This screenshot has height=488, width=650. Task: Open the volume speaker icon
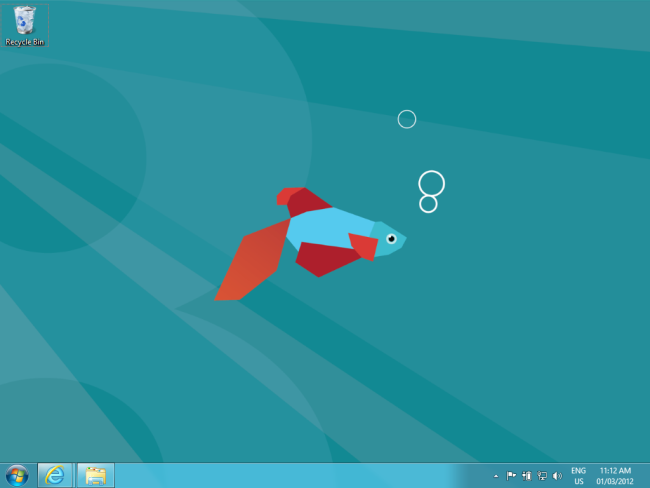557,476
